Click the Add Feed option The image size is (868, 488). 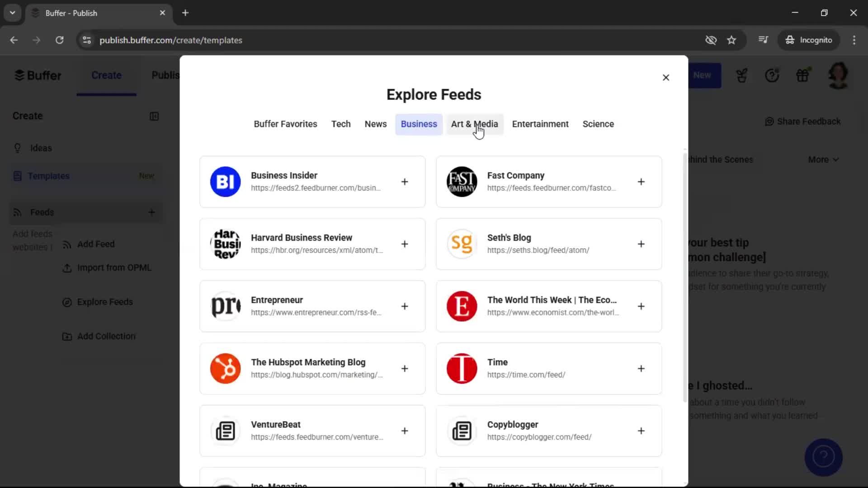tap(95, 244)
